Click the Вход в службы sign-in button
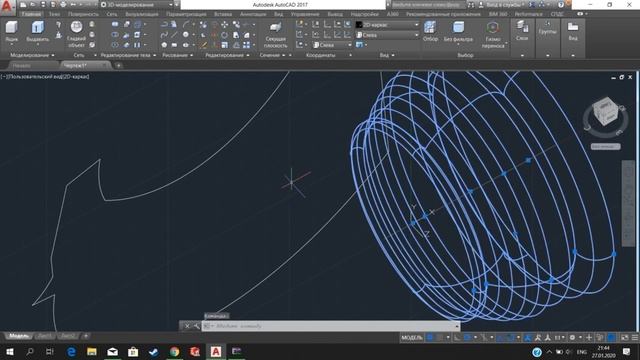Viewport: 640px width, 360px height. point(502,4)
